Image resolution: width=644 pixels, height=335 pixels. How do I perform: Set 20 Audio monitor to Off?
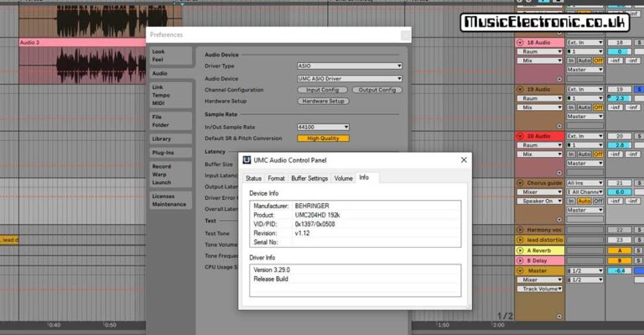[x=598, y=154]
